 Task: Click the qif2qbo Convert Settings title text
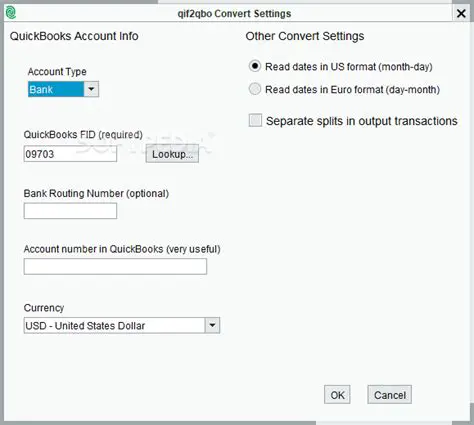point(234,14)
